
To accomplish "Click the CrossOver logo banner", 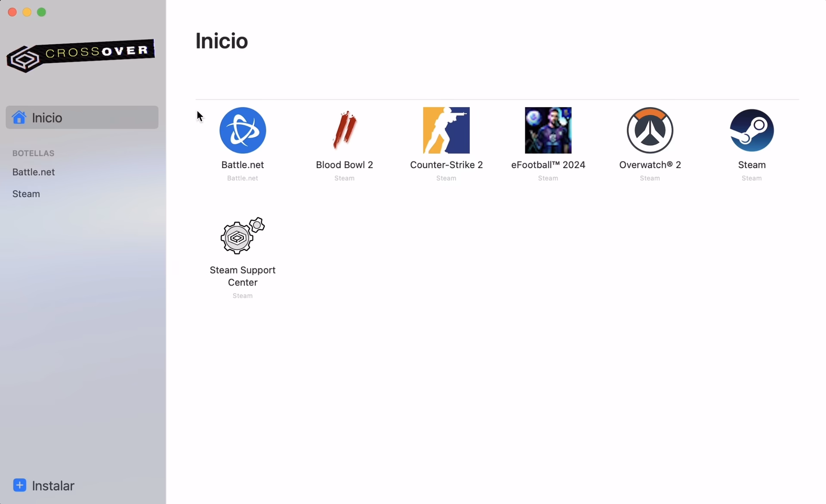I will (80, 56).
